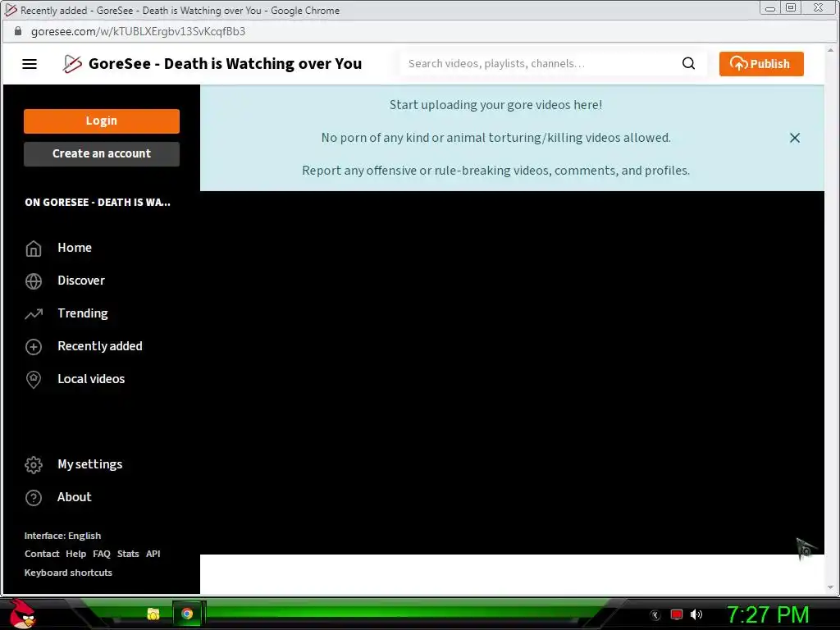
Task: Open the Stats footer link
Action: pyautogui.click(x=128, y=554)
